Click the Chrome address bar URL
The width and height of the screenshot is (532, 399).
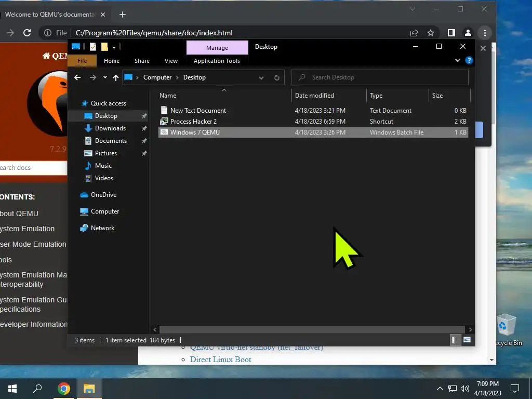click(x=154, y=33)
